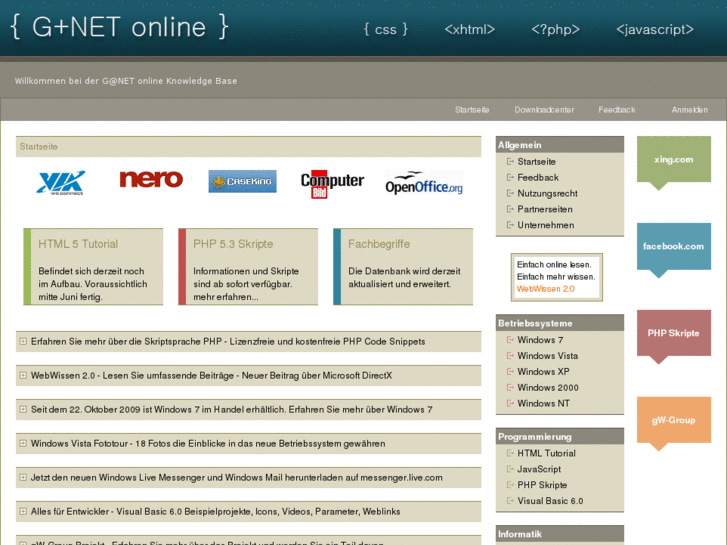The image size is (727, 545).
Task: Click the arrow icon beside Unternehmen
Action: (x=510, y=224)
